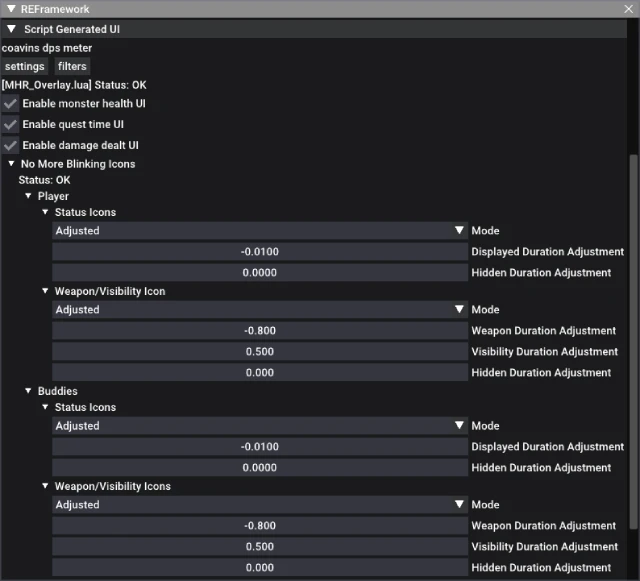Viewport: 640px width, 581px height.
Task: Adjust Player Status Icons Hidden Duration slider
Action: click(x=260, y=272)
